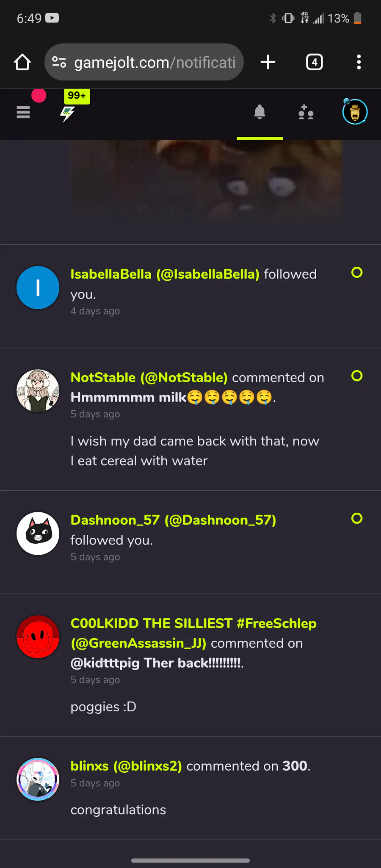
Task: Show the open tabs switcher
Action: coord(314,62)
